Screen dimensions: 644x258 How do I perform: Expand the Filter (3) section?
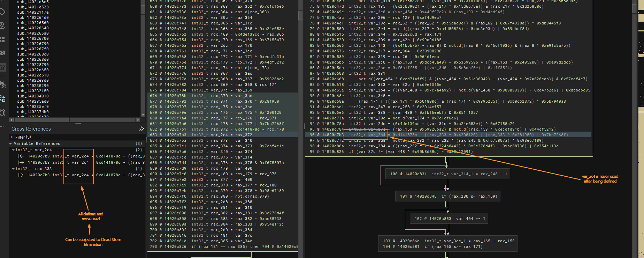click(12, 137)
